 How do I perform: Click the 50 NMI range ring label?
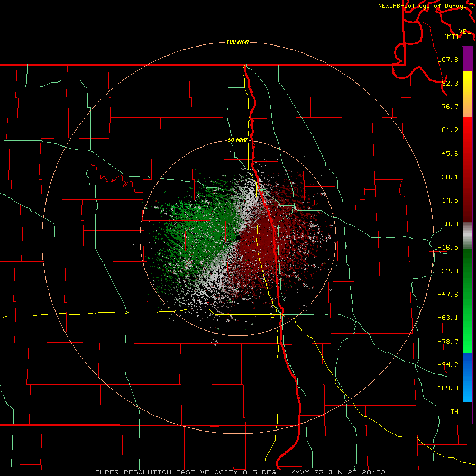pos(237,140)
